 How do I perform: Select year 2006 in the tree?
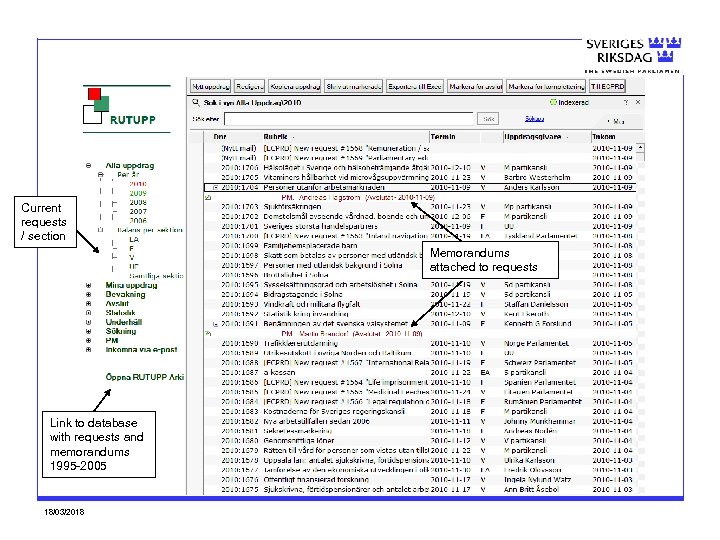tap(138, 221)
